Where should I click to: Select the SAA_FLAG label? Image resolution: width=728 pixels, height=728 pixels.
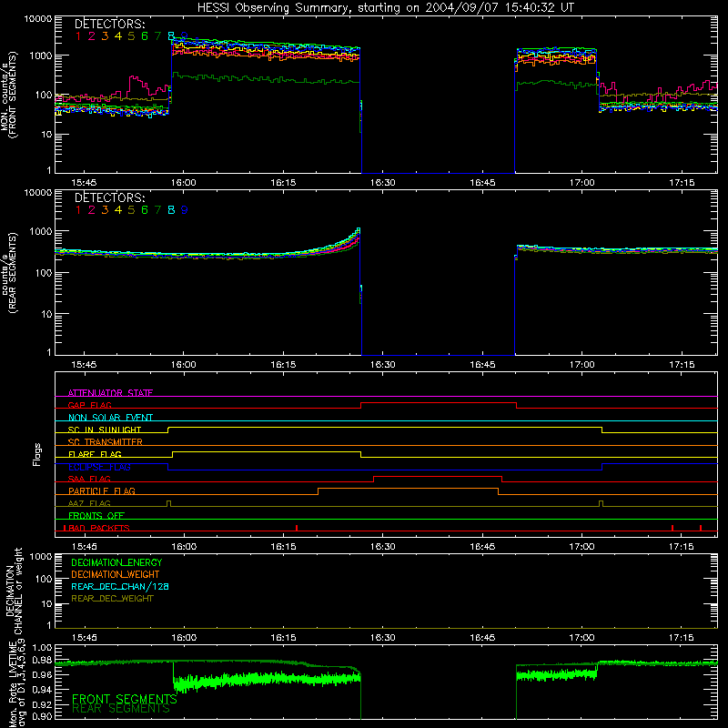click(x=89, y=479)
